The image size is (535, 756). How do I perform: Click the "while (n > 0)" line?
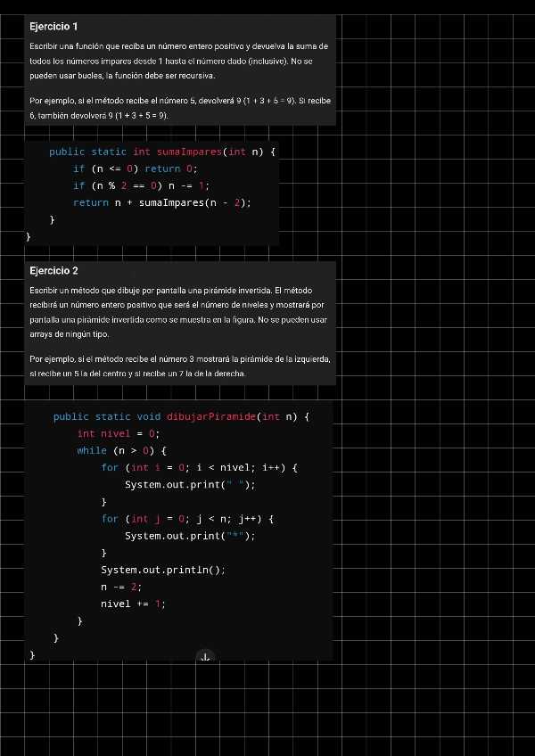[x=121, y=450]
